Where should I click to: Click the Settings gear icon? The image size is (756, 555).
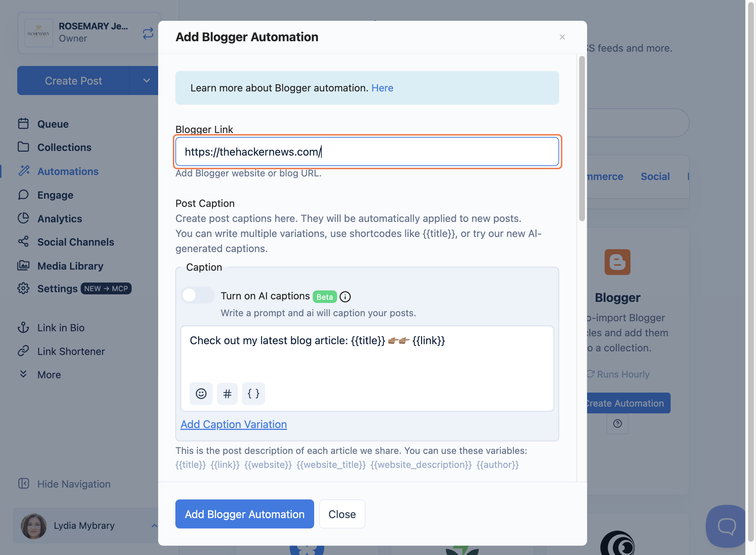tap(23, 288)
